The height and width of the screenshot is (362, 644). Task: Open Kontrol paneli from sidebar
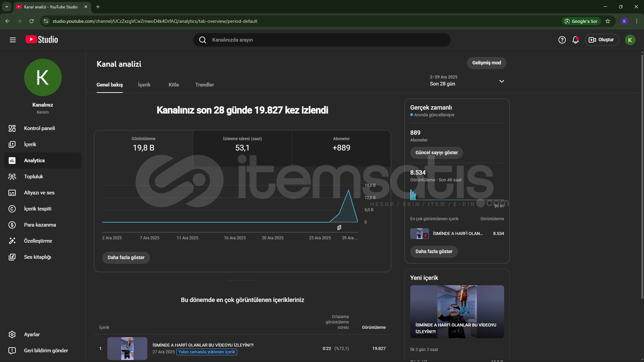(39, 128)
